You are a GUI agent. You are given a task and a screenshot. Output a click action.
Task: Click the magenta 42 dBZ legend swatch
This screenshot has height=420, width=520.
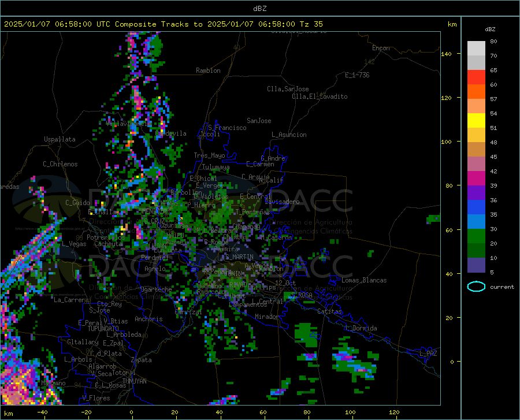pos(476,179)
